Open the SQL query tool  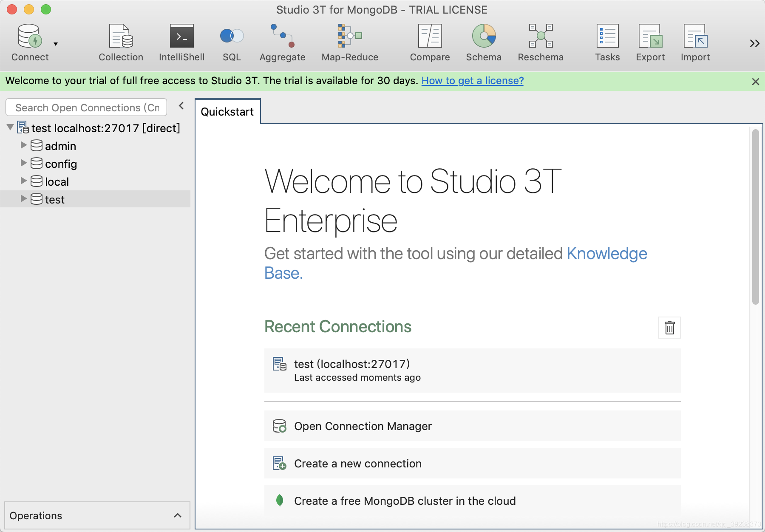232,41
